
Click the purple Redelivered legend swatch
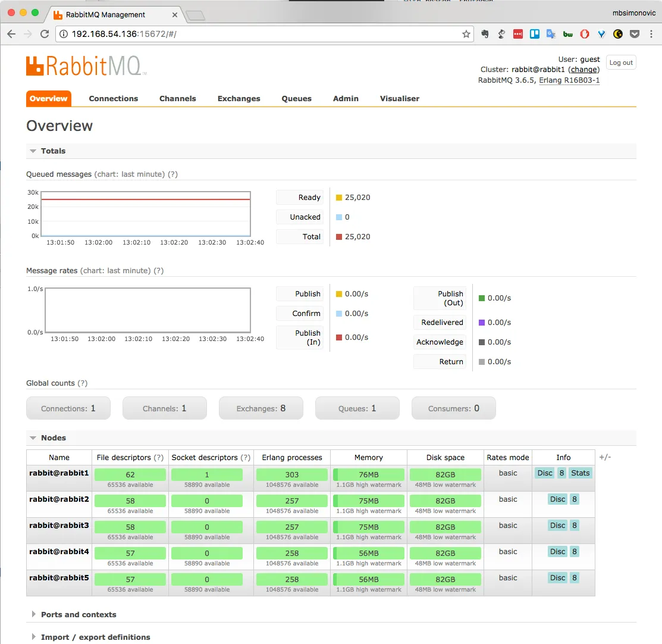pos(481,323)
